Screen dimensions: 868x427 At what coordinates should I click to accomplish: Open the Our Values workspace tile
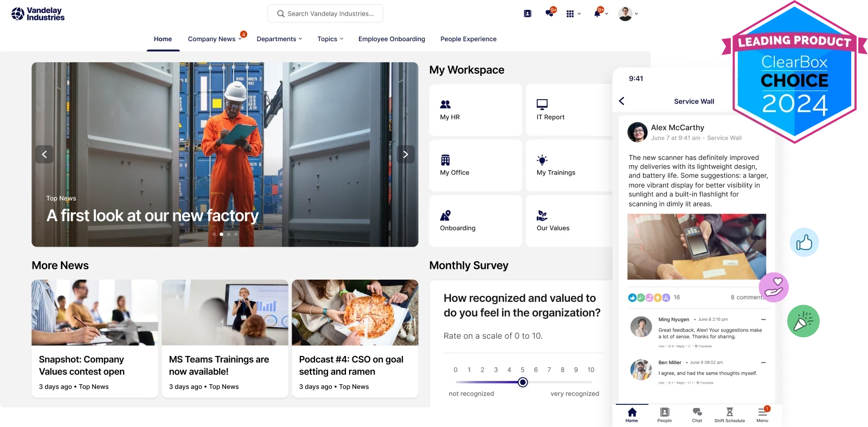pyautogui.click(x=569, y=221)
